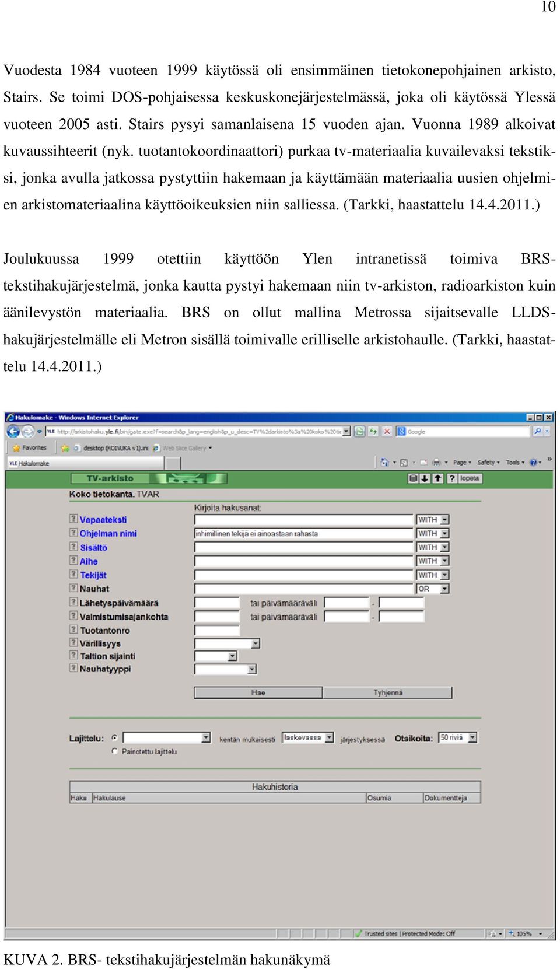Click the Trusted sites status bar text
The width and height of the screenshot is (560, 969).
[409, 933]
